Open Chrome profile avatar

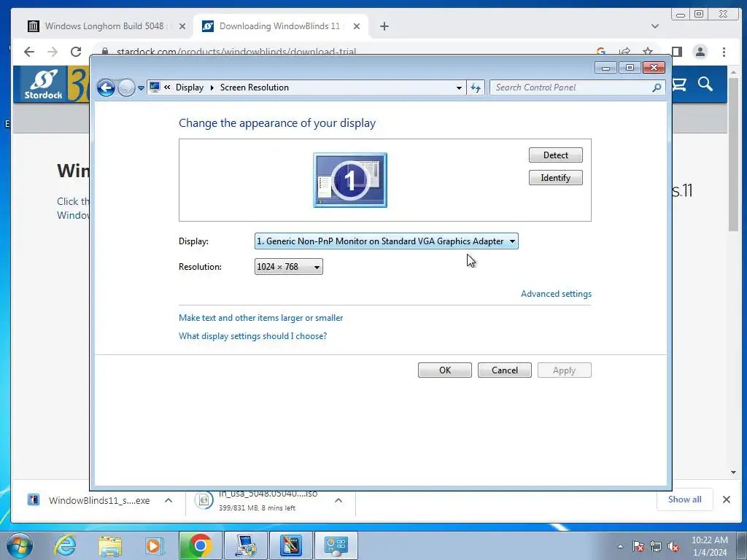click(700, 52)
